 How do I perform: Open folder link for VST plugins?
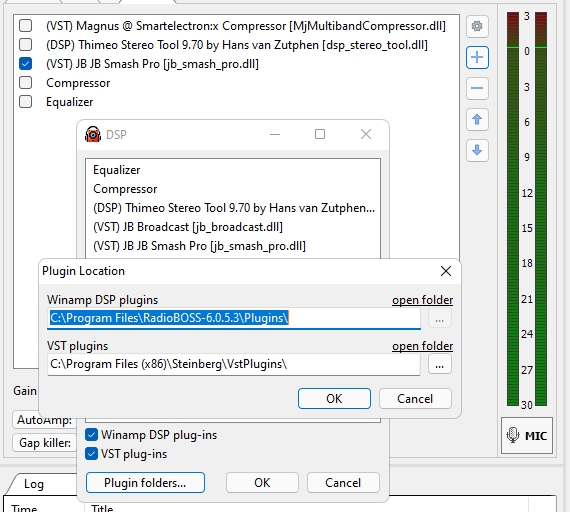(422, 346)
